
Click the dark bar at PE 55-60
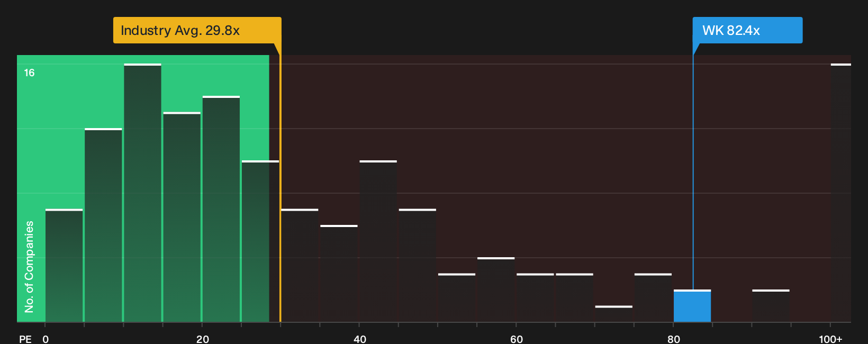pos(496,289)
